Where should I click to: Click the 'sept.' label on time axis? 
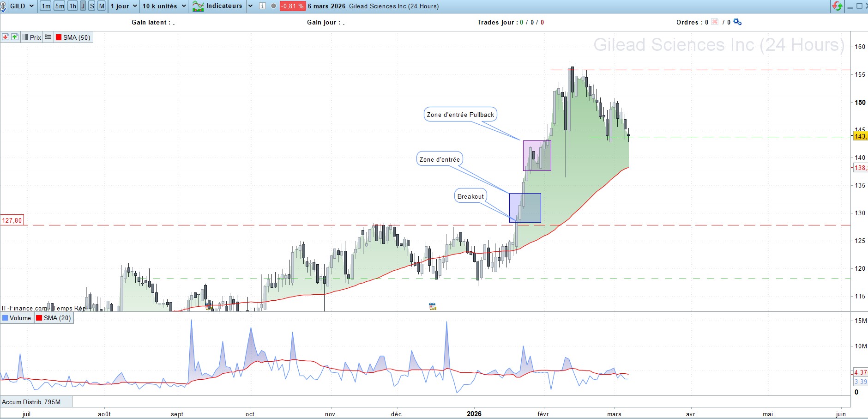click(x=178, y=414)
